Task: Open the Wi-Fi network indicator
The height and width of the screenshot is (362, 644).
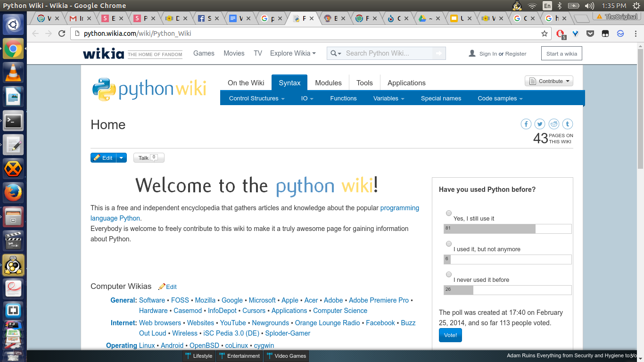Action: tap(532, 6)
